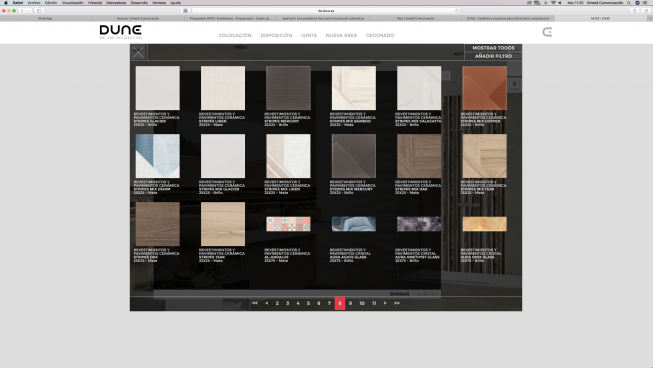
Task: Go to previous page arrow
Action: coord(267,303)
